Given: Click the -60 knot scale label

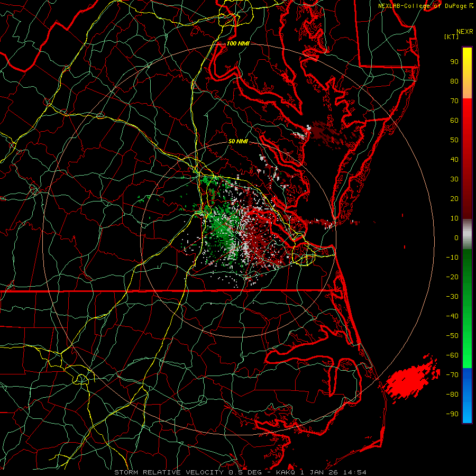Looking at the screenshot, I should click(x=452, y=355).
